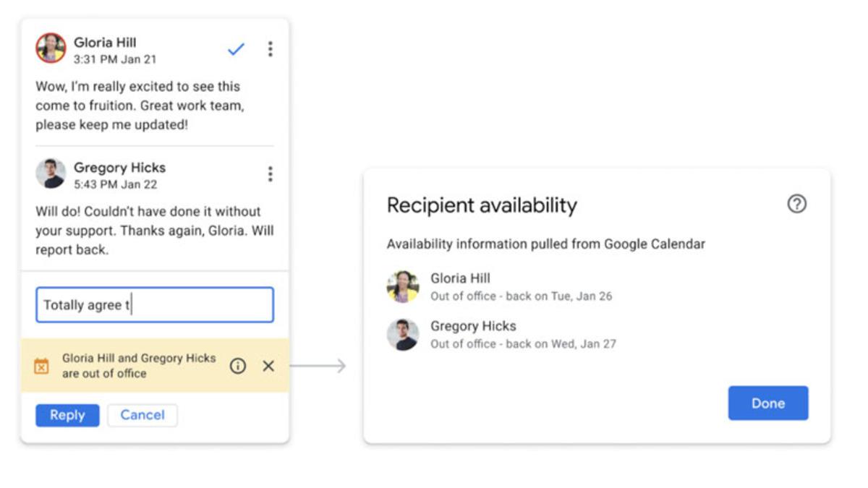
Task: Open the help question mark in Recipient availability
Action: (796, 205)
